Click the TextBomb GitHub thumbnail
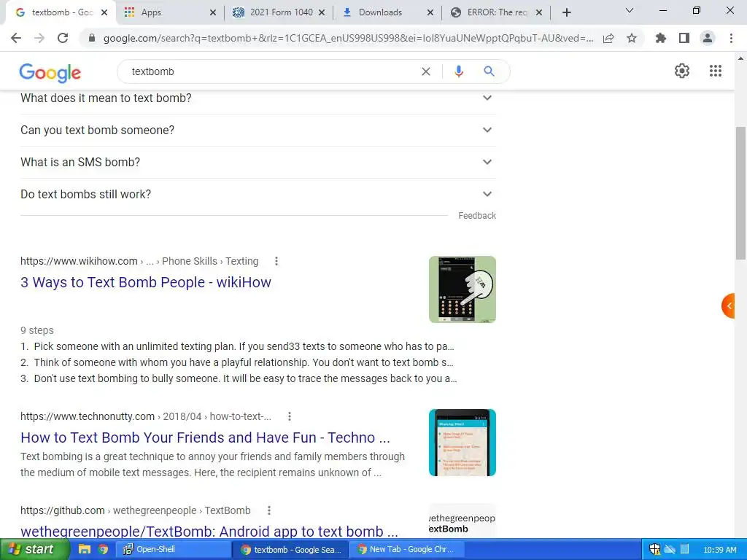Image resolution: width=747 pixels, height=560 pixels. coord(462,521)
